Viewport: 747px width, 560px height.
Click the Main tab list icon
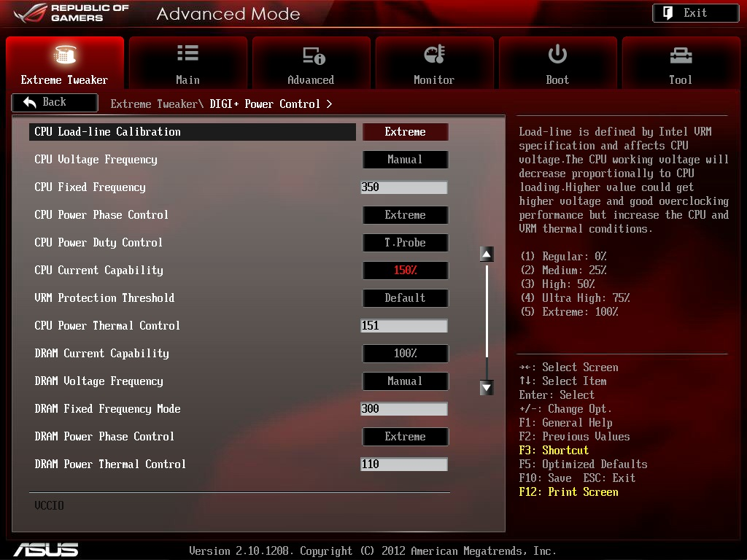(x=187, y=53)
